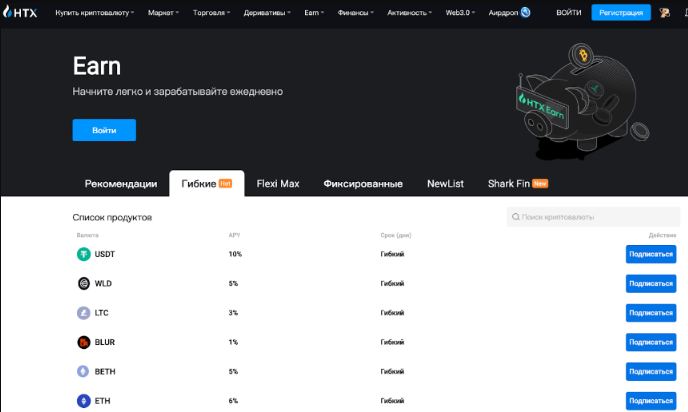Expand the Маркет dropdown
This screenshot has height=412, width=688.
point(163,13)
